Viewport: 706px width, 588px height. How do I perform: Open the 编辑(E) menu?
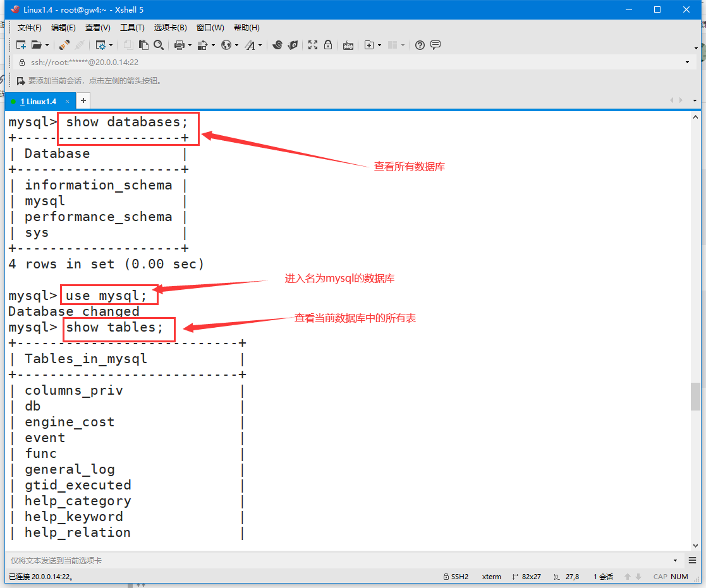point(63,27)
